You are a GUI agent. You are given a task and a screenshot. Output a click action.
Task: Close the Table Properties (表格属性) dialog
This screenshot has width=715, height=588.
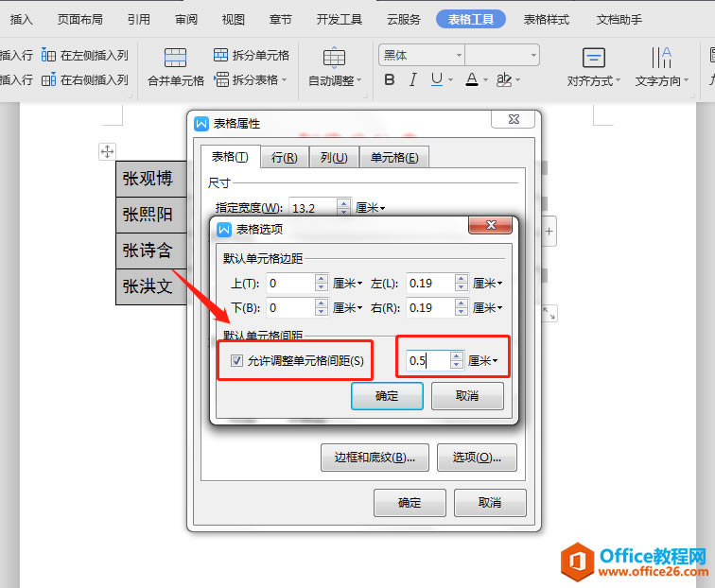514,119
